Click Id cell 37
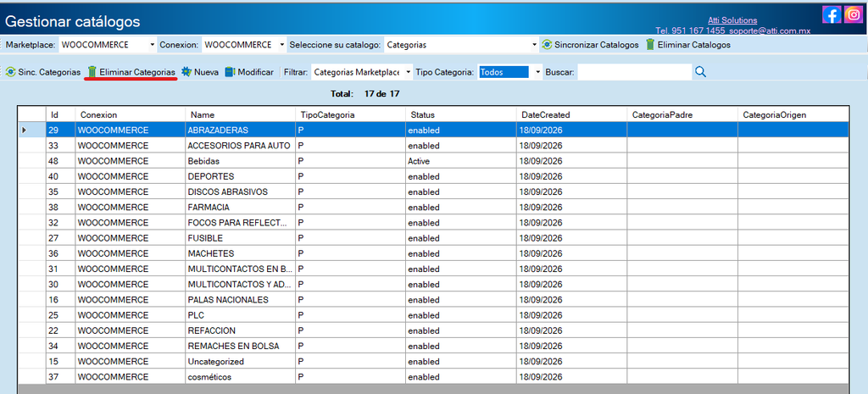Screen dimensions: 868x394 [60, 377]
